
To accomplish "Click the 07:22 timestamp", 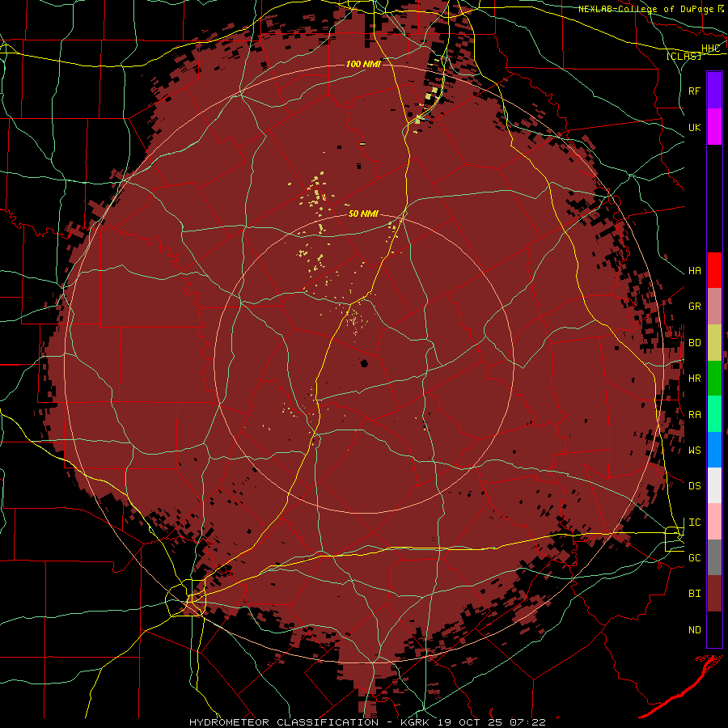I will click(528, 722).
